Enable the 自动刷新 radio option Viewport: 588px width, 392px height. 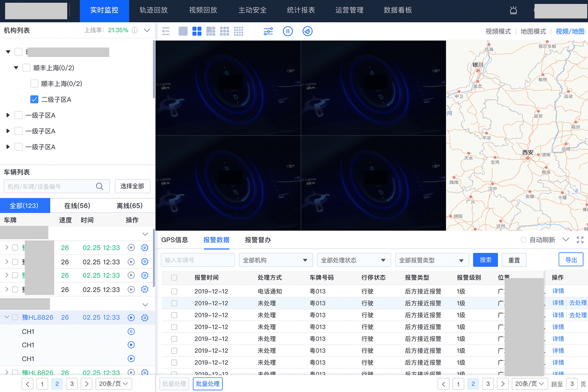524,240
